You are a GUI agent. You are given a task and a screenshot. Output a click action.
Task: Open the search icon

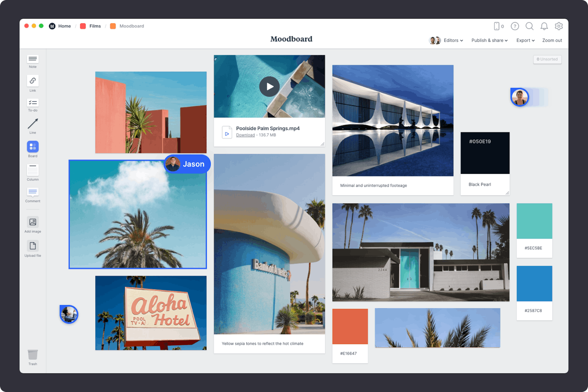[530, 26]
